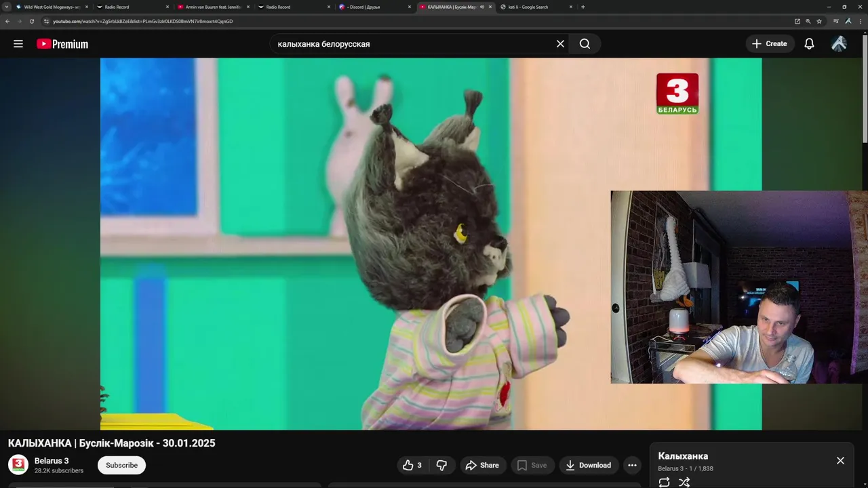Switch to the kati li Google Search tab
The height and width of the screenshot is (488, 868).
click(536, 7)
